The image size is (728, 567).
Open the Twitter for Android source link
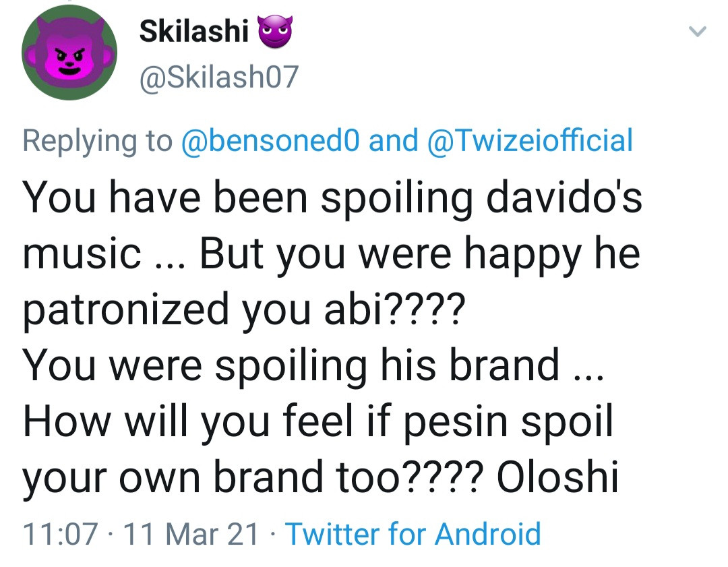pyautogui.click(x=413, y=534)
